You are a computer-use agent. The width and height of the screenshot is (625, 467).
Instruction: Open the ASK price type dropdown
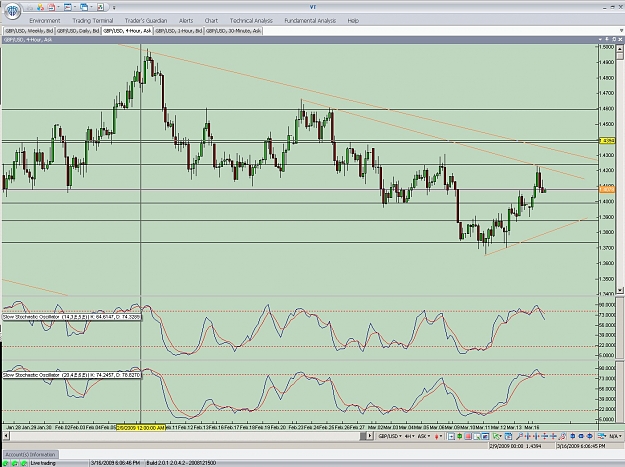[x=424, y=436]
